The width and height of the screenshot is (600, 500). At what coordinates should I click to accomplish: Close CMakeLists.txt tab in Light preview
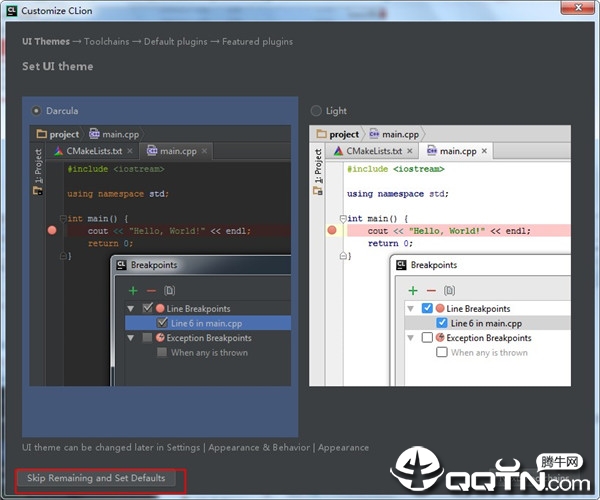pos(410,151)
